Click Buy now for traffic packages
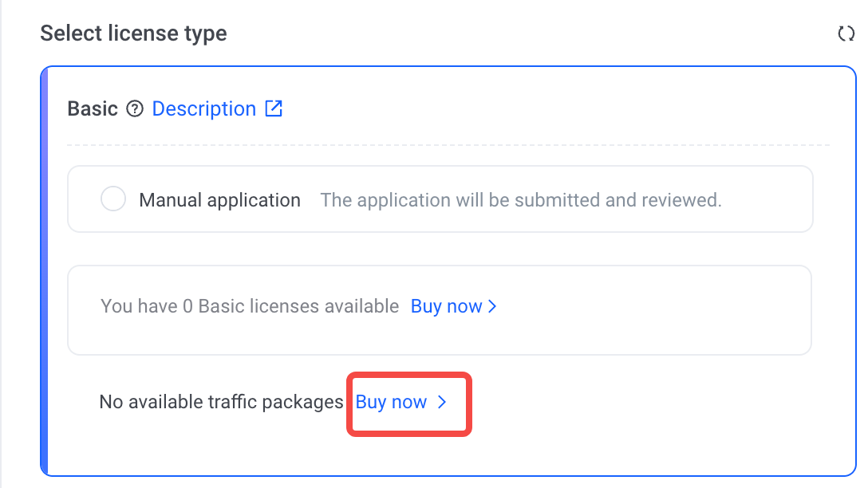 tap(391, 403)
